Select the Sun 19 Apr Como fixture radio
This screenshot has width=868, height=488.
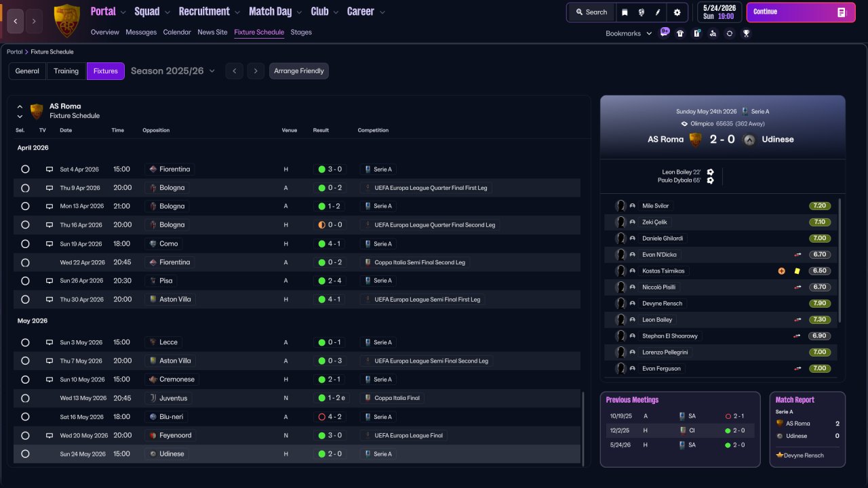(x=25, y=244)
